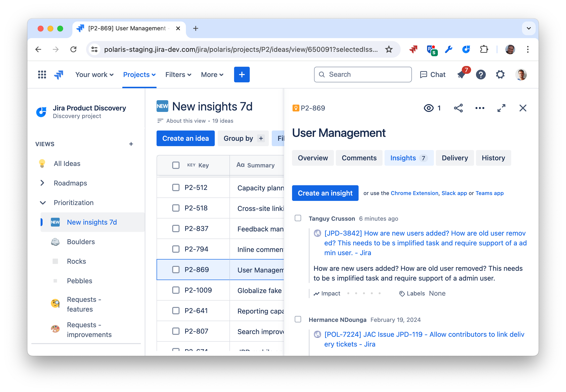
Task: Switch to the Delivery tab
Action: point(455,158)
